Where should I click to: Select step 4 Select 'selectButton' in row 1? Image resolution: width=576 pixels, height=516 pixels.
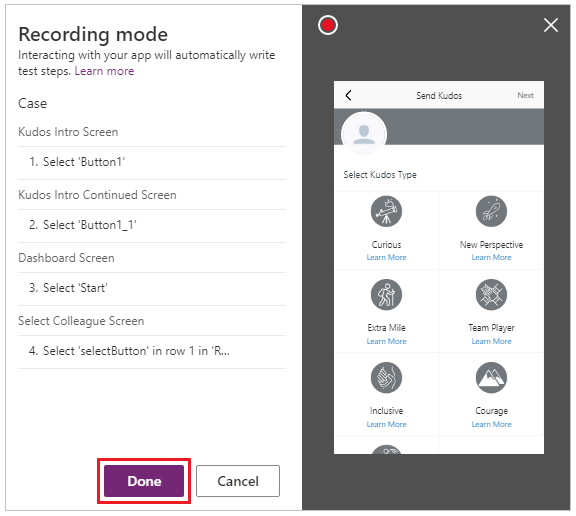click(x=152, y=351)
